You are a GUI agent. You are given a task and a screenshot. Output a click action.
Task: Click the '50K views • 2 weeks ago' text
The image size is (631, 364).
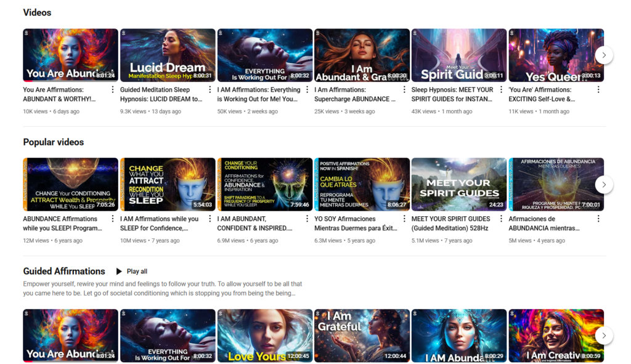248,111
